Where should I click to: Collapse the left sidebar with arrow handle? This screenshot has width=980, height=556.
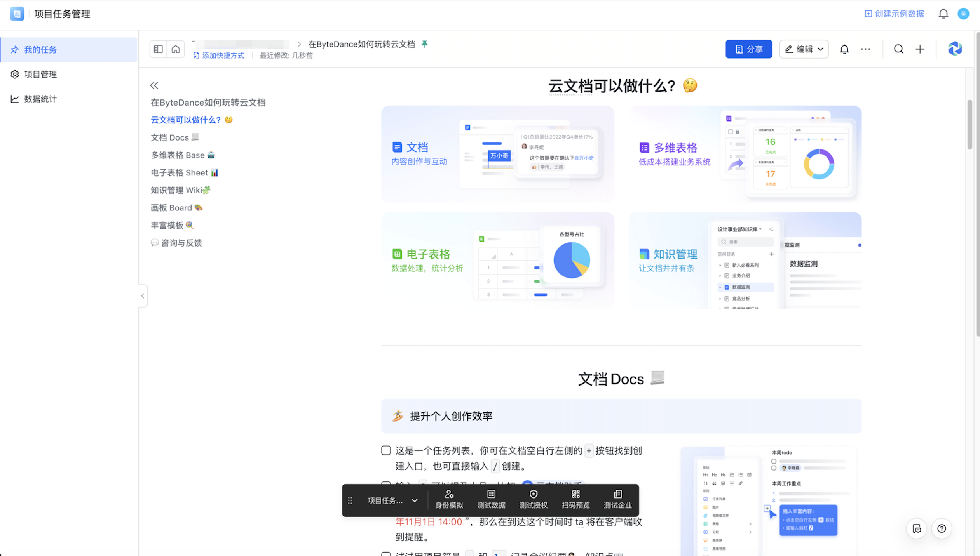(x=143, y=296)
